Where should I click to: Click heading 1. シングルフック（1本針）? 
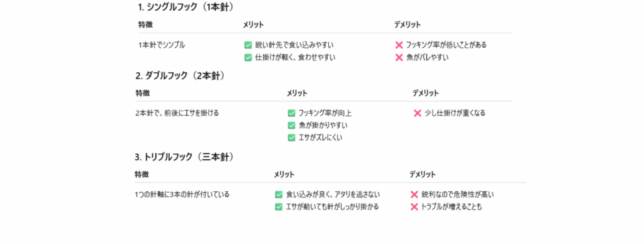pos(187,7)
